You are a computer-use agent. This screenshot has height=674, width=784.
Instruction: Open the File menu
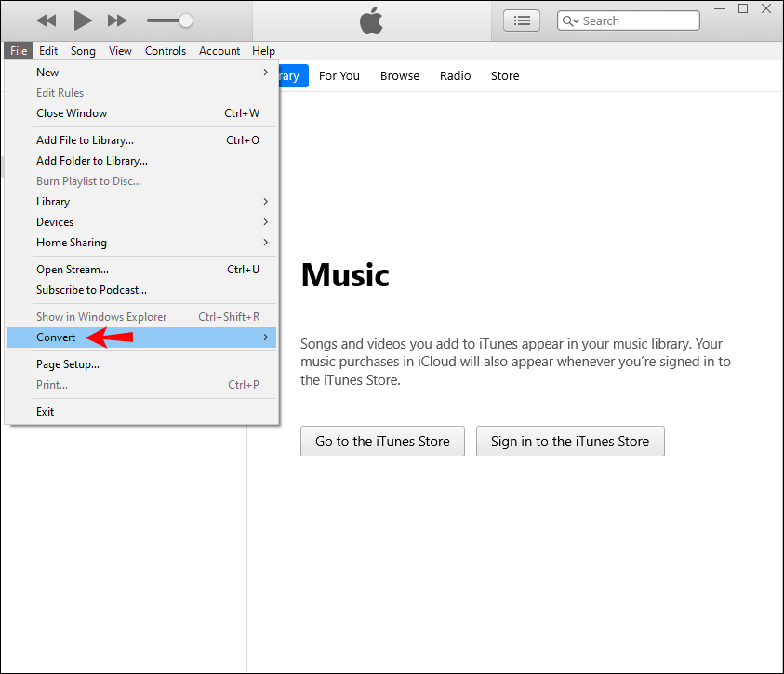click(19, 51)
